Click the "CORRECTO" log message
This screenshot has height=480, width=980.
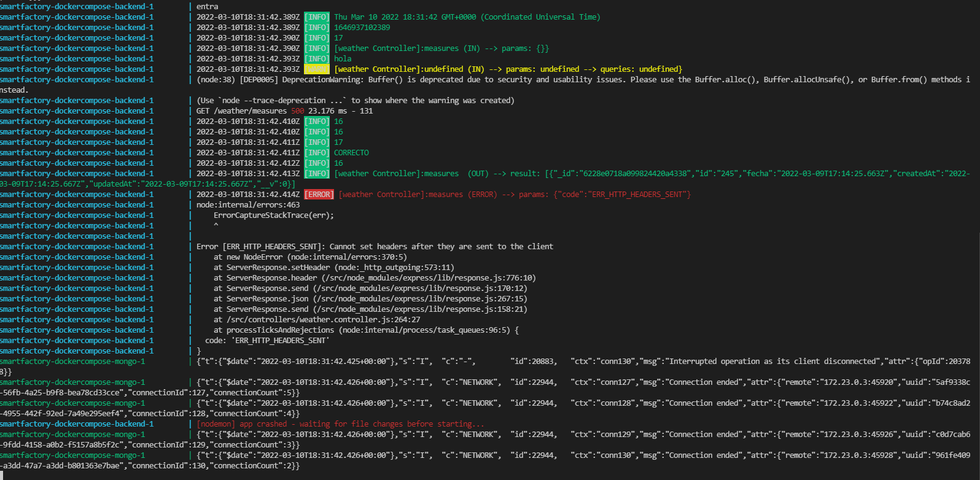[x=351, y=153]
